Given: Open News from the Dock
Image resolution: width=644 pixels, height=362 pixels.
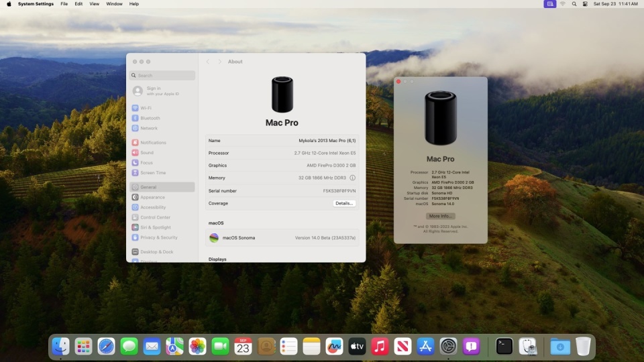Looking at the screenshot, I should [403, 347].
